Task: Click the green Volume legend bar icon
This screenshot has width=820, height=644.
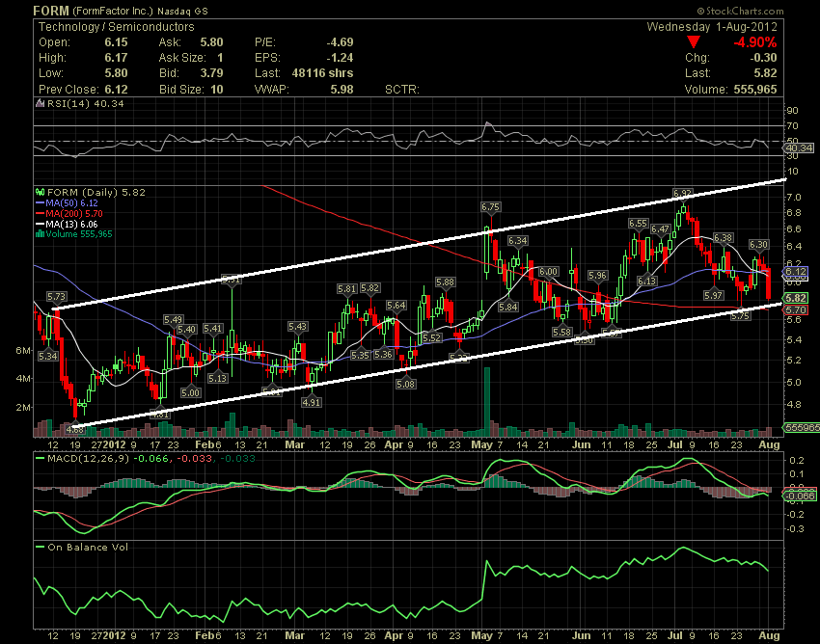Action: click(x=40, y=234)
